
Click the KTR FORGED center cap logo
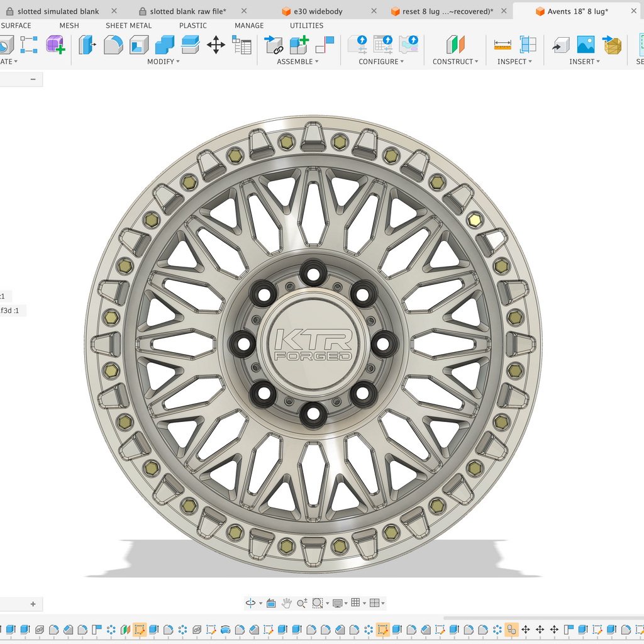pyautogui.click(x=313, y=344)
